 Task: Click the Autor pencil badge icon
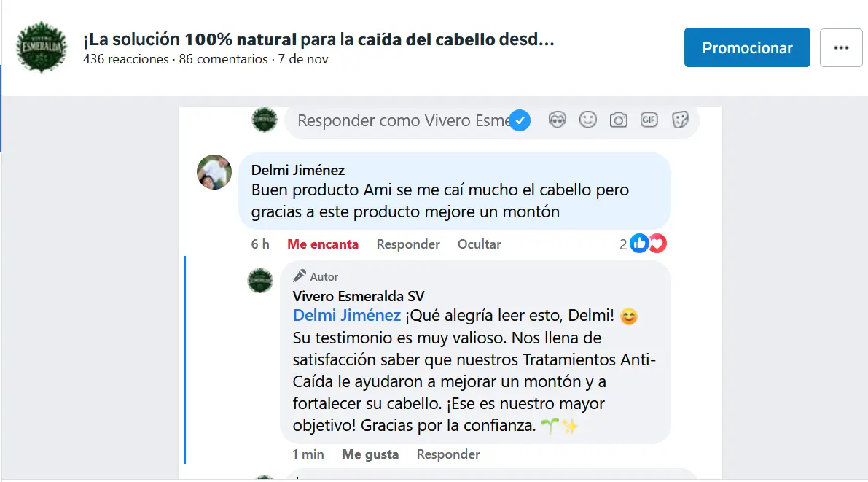pyautogui.click(x=300, y=276)
